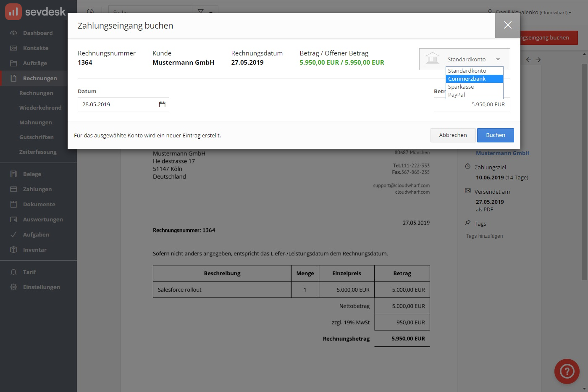
Task: Click Tags hinzufügen
Action: pos(484,236)
